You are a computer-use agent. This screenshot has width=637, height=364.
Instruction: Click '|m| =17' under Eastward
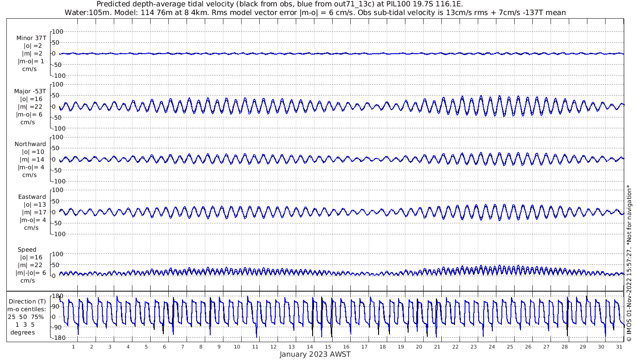(33, 212)
